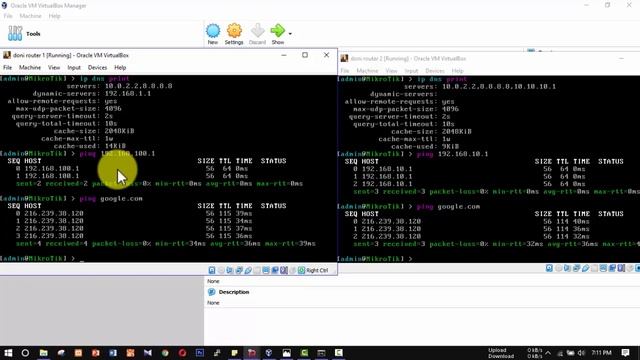This screenshot has height=360, width=640.
Task: Open File menu in VirtualBox Manager window
Action: pos(8,16)
